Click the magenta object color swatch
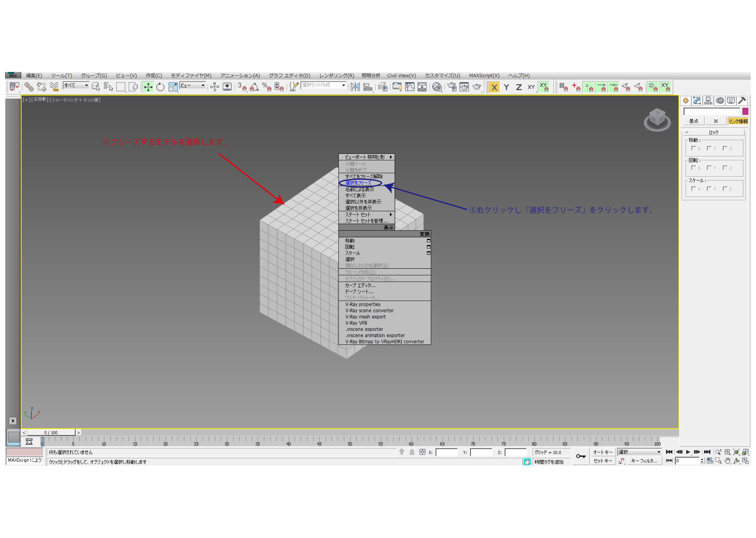Viewport: 756px width, 538px height. coord(745,111)
